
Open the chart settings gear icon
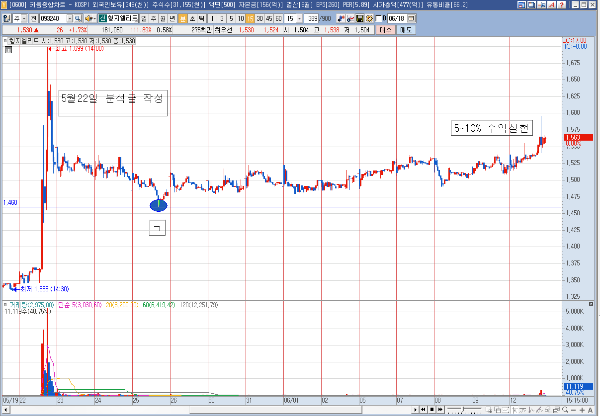[x=369, y=18]
